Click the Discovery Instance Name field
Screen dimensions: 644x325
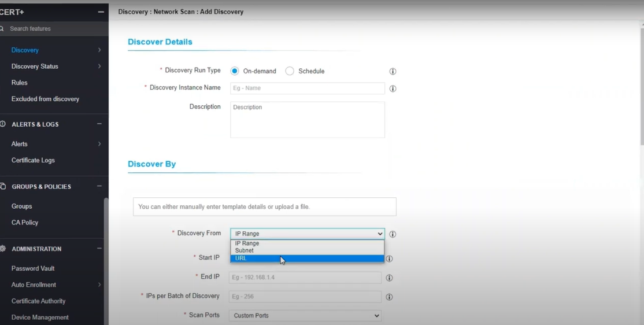tap(307, 88)
